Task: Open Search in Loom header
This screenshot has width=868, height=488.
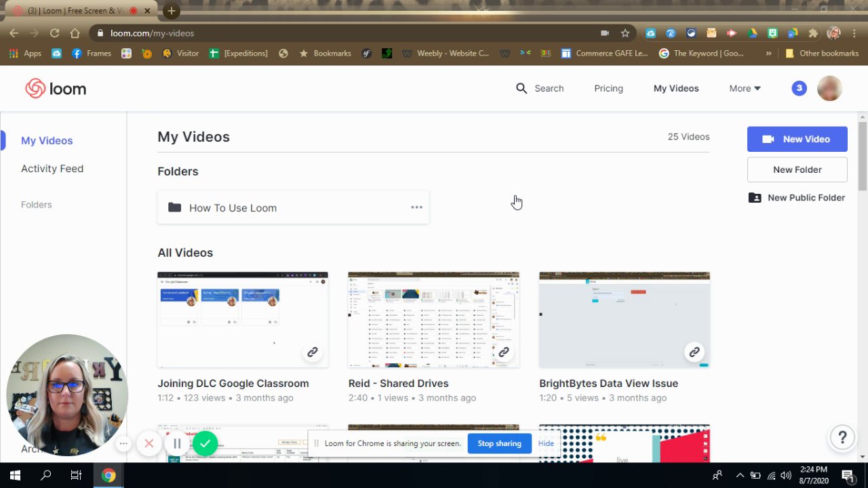Action: (x=540, y=88)
